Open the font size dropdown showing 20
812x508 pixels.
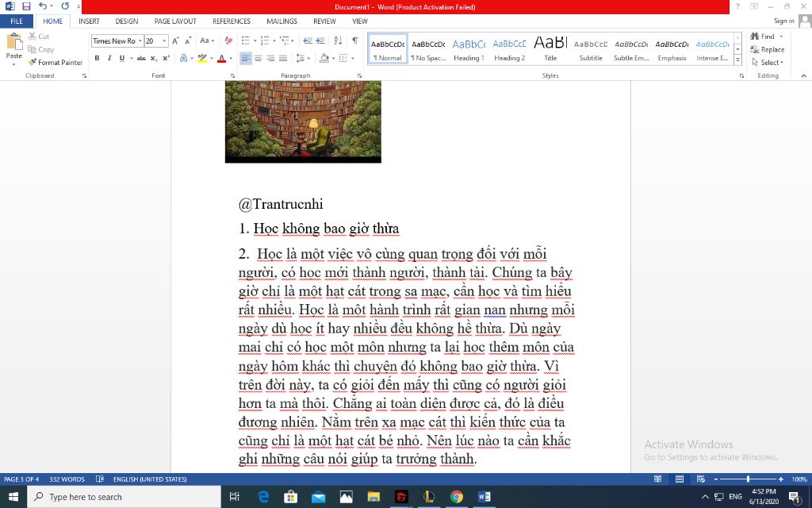(x=164, y=41)
